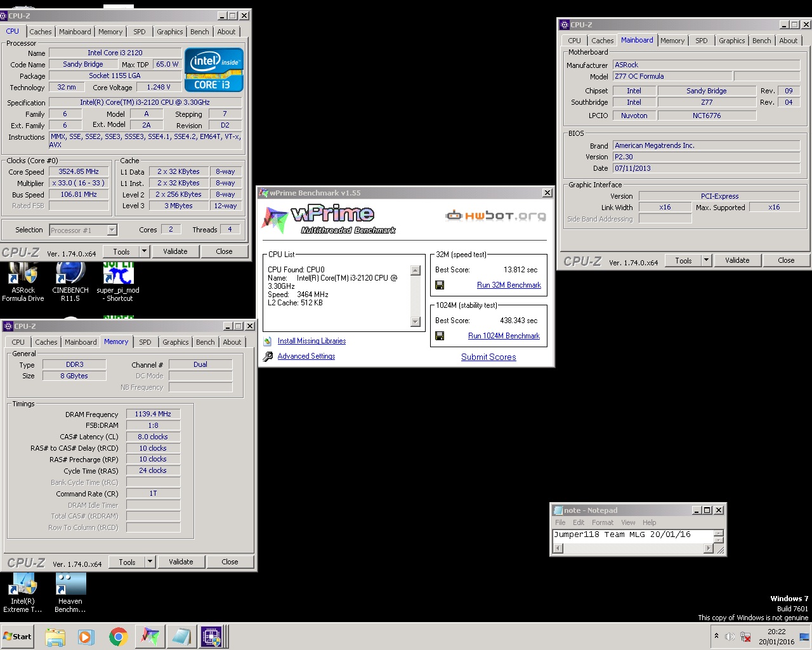Open Heaven Benchmark desktop icon
Viewport: 812px width, 650px height.
[70, 593]
